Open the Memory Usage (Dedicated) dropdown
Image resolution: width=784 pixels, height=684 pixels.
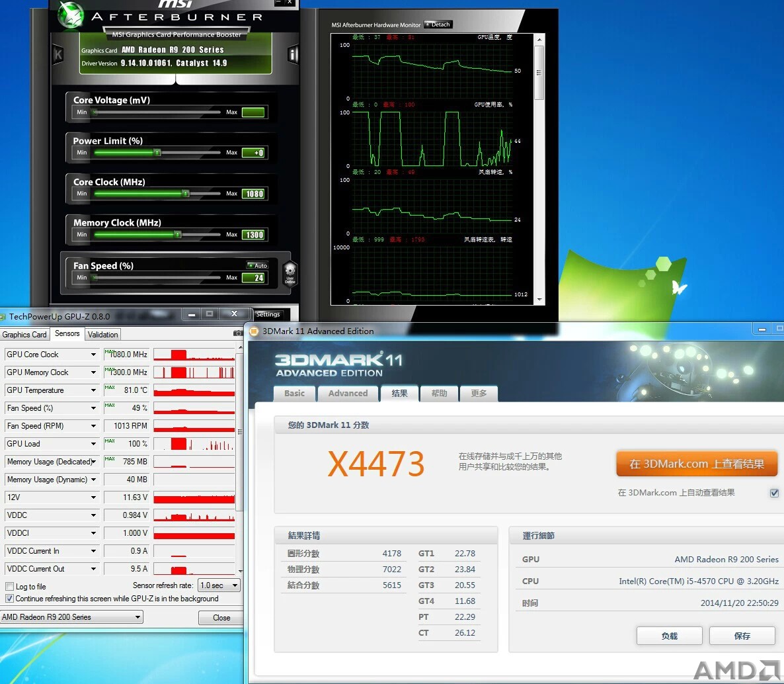[93, 462]
